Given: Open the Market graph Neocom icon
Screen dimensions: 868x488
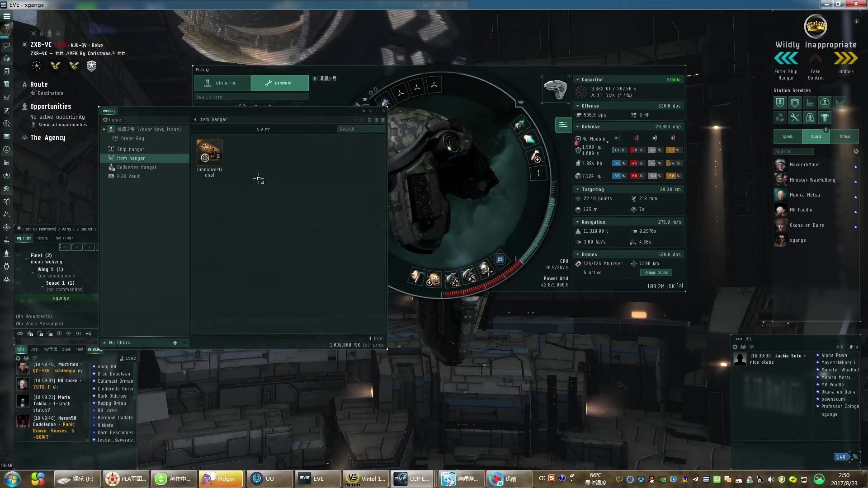Looking at the screenshot, I should [6, 97].
